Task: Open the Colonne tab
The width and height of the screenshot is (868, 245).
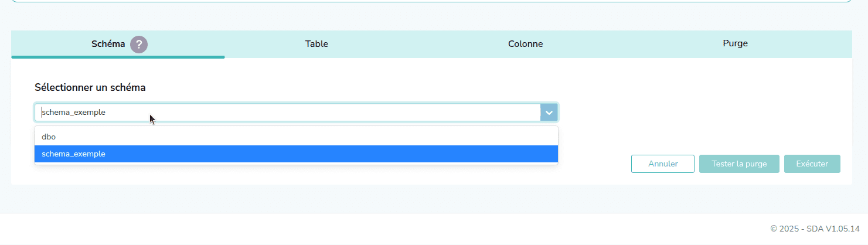Action: (x=525, y=44)
